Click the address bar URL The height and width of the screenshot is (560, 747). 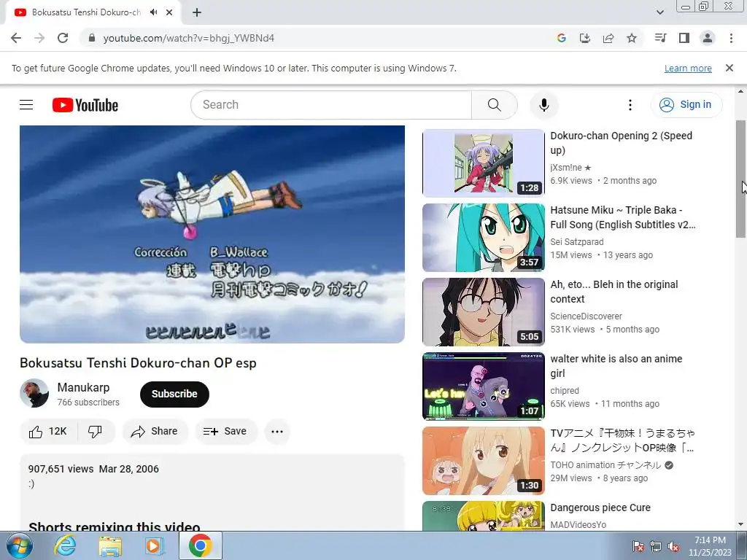coord(189,38)
